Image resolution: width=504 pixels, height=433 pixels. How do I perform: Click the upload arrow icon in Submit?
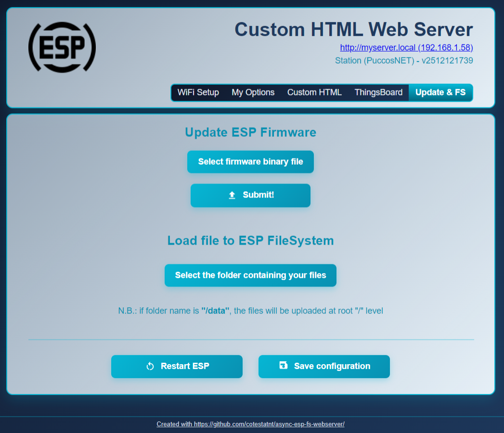232,195
